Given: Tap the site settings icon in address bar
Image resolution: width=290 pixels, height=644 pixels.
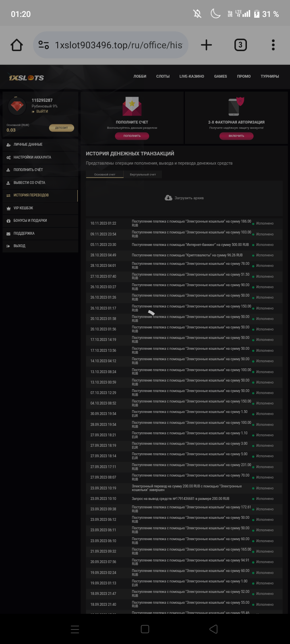Looking at the screenshot, I should point(44,45).
